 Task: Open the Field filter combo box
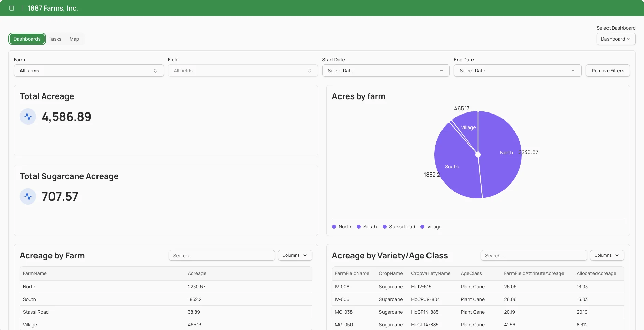pyautogui.click(x=243, y=71)
